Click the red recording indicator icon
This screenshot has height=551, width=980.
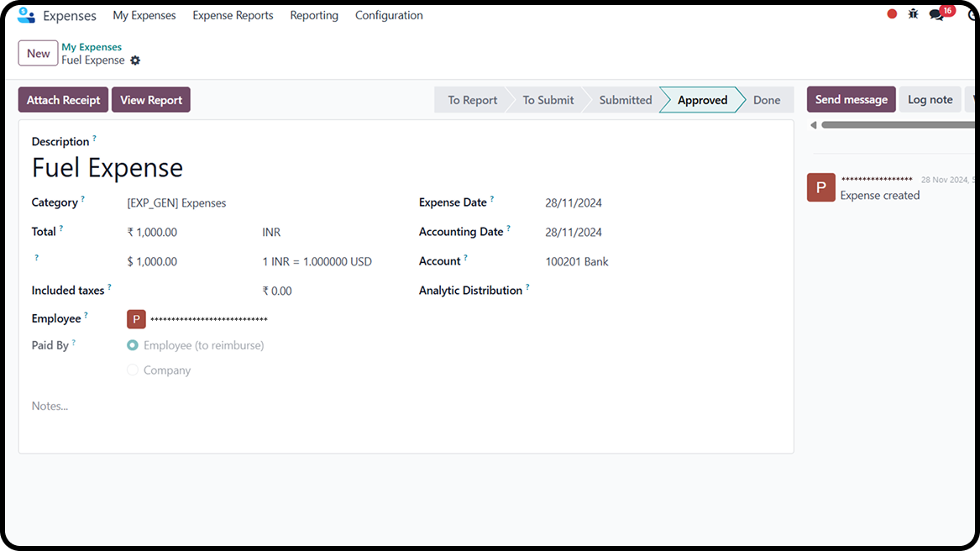pyautogui.click(x=892, y=14)
